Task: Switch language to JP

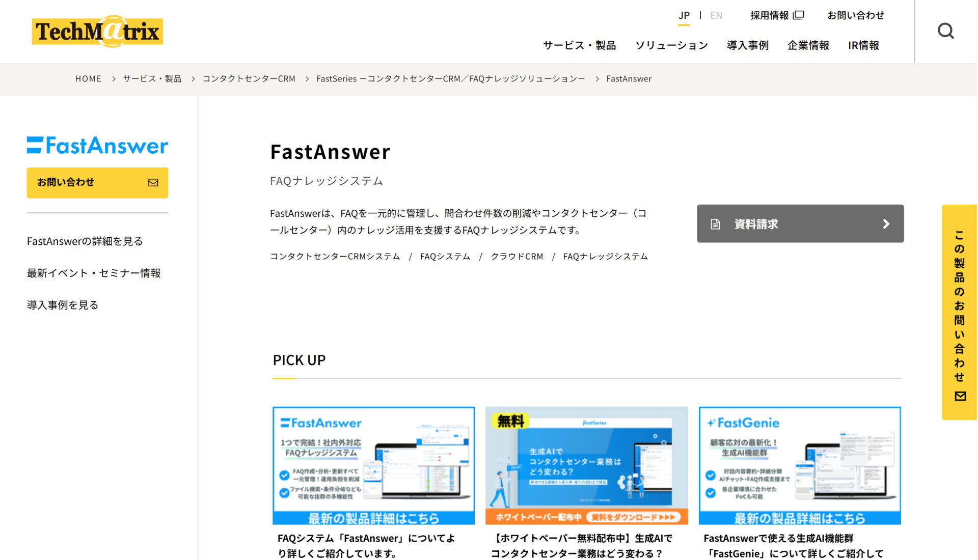Action: tap(684, 16)
